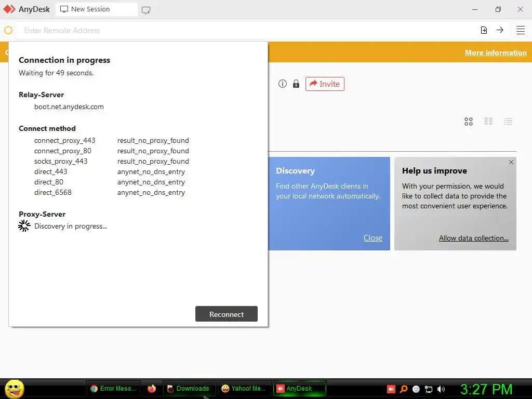
Task: Click the messenger face tray icon
Action: [x=416, y=389]
